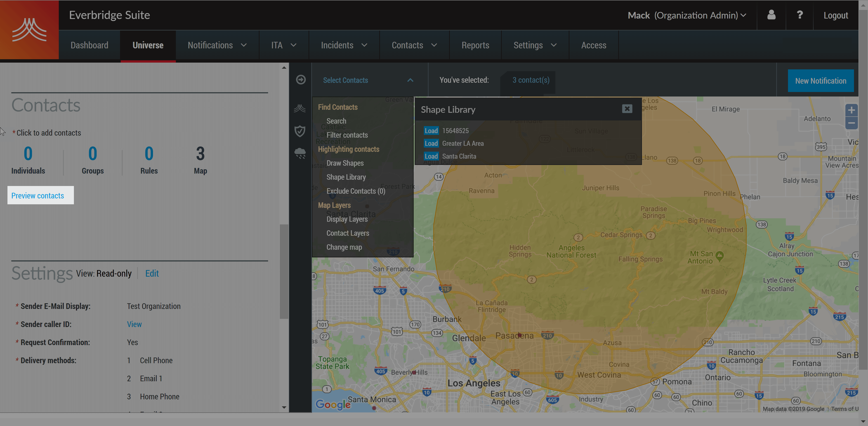
Task: Open the Reports tab
Action: (x=475, y=45)
